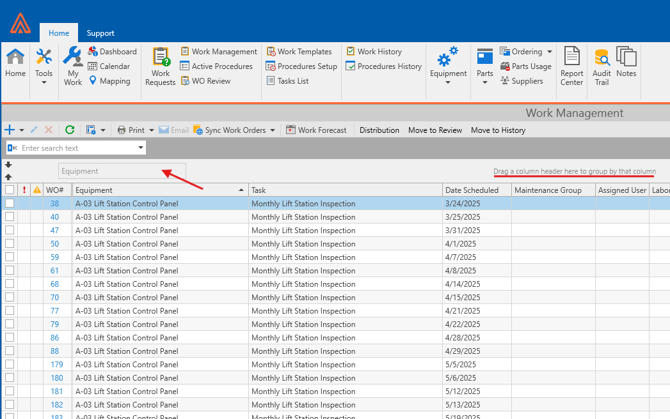Image resolution: width=670 pixels, height=419 pixels.
Task: Switch to the Support tab
Action: [x=100, y=33]
